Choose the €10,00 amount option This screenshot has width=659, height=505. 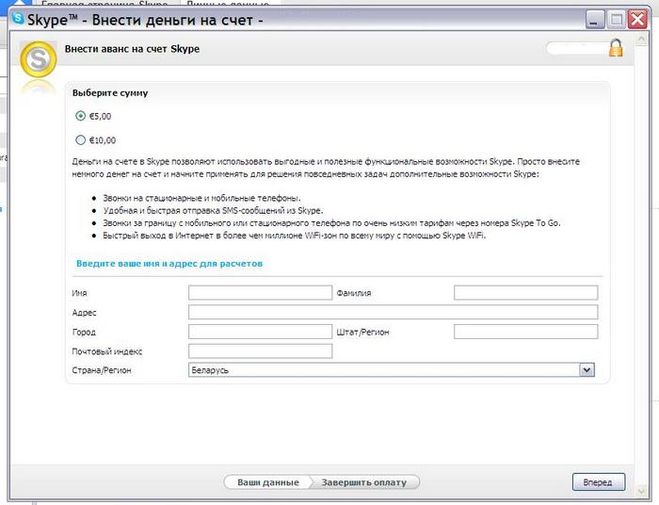(x=80, y=140)
